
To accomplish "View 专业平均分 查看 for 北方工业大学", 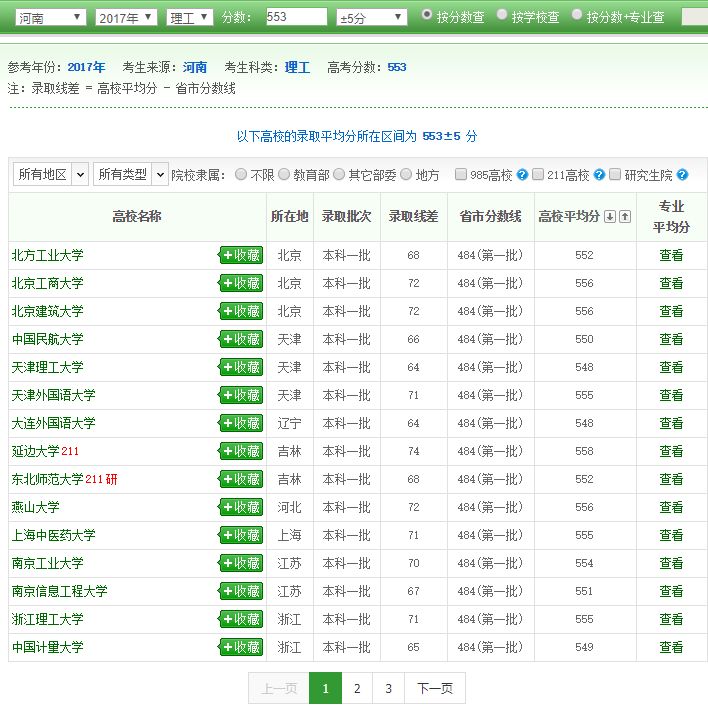I will point(671,255).
